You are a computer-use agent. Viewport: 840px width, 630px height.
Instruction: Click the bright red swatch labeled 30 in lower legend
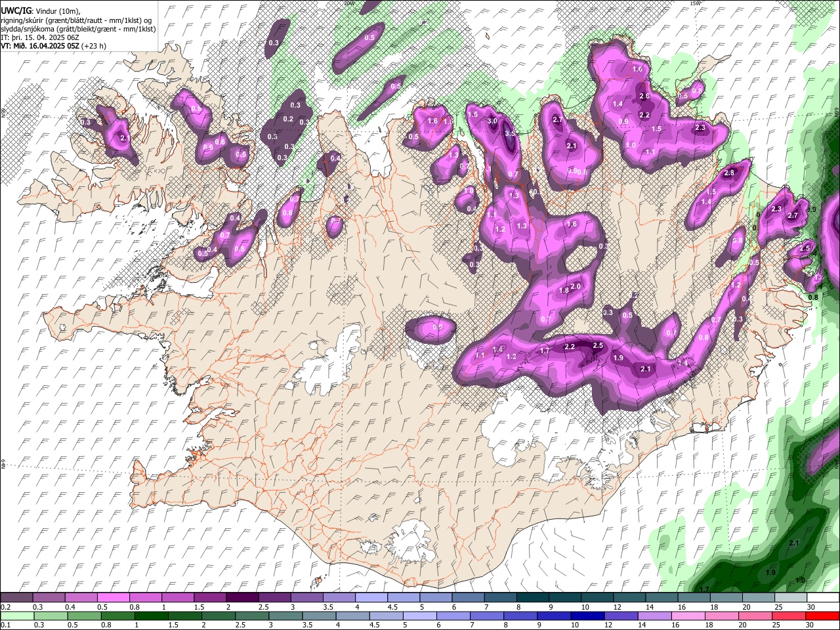click(823, 616)
